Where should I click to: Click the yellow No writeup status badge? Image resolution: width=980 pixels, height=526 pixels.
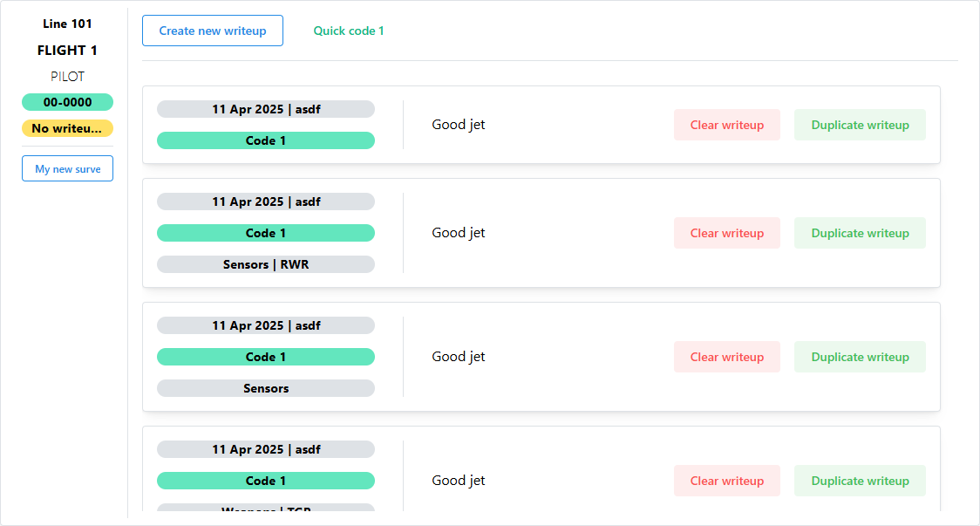[x=67, y=128]
